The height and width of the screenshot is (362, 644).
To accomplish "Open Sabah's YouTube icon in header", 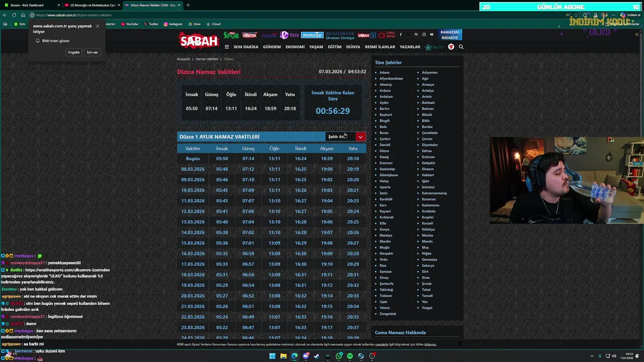I will [432, 35].
